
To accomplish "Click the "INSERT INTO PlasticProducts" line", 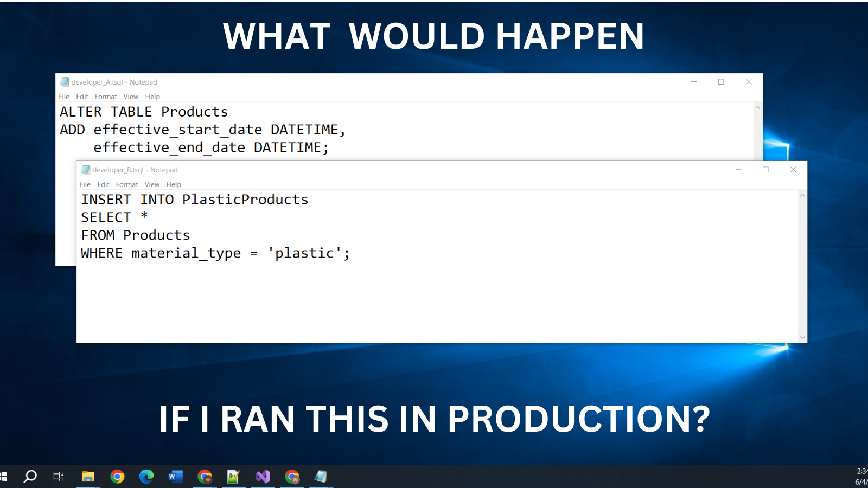I will click(x=195, y=200).
